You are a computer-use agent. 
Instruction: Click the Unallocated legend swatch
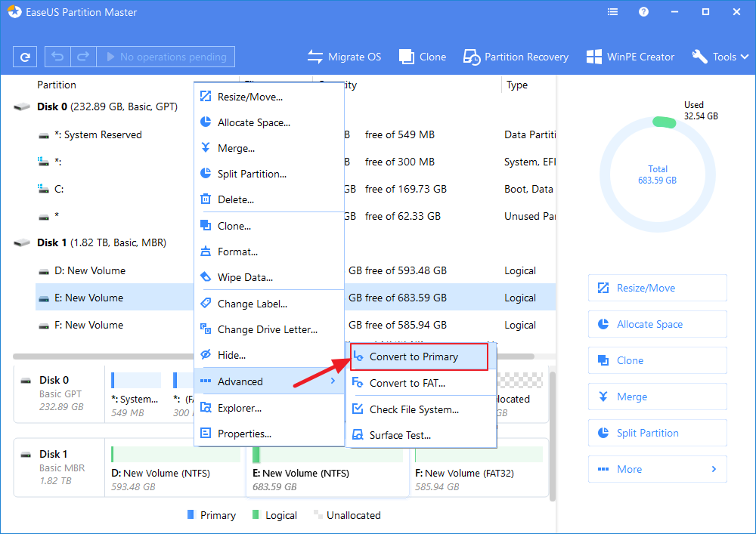[318, 514]
